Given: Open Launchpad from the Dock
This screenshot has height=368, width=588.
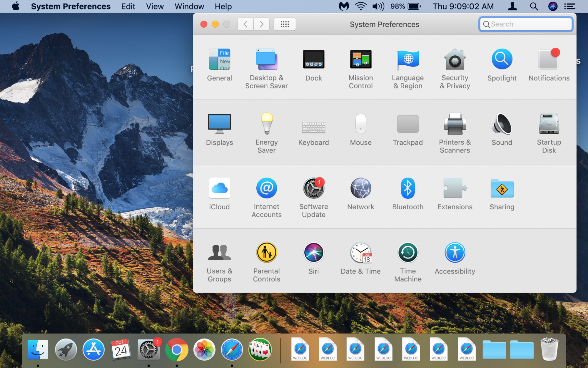Looking at the screenshot, I should tap(66, 349).
